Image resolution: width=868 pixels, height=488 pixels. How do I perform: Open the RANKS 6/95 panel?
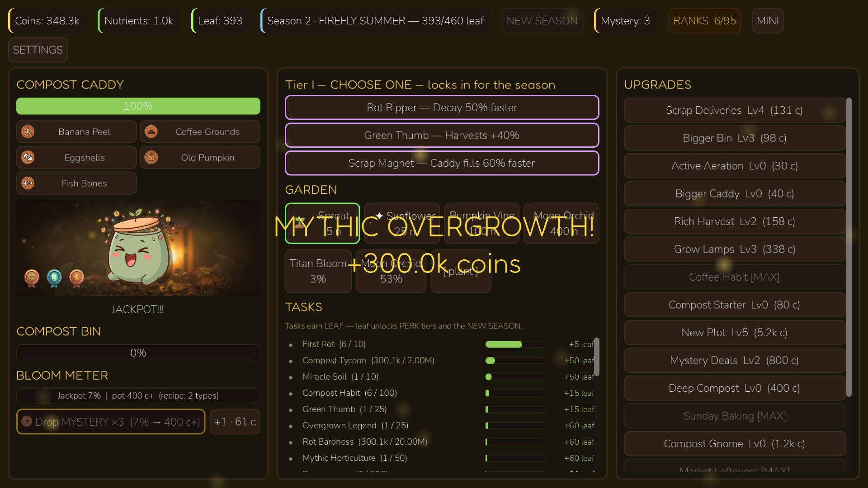[x=704, y=21]
